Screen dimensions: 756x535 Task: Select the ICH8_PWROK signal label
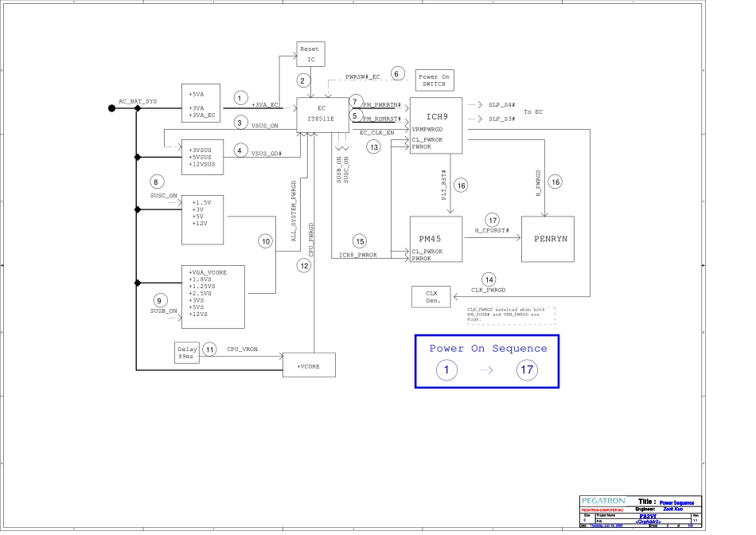pos(358,256)
